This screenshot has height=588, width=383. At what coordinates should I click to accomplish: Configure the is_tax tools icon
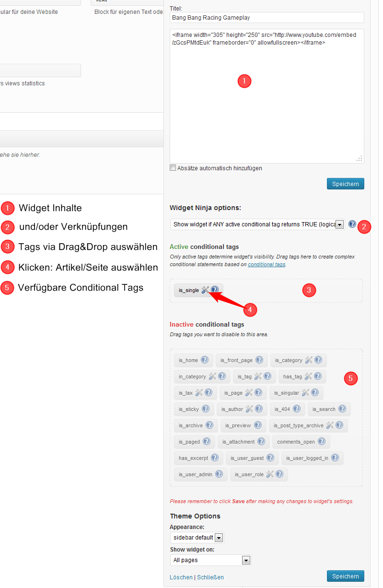click(x=199, y=393)
